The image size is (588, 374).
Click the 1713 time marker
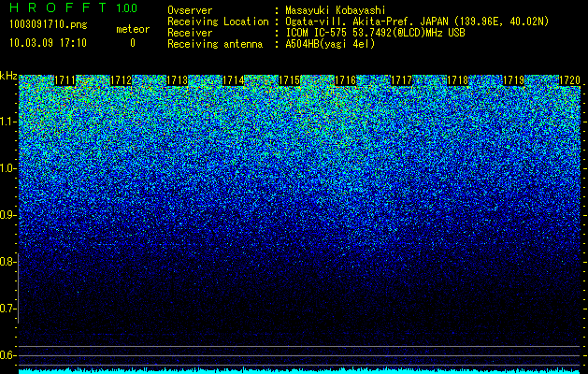(x=177, y=80)
